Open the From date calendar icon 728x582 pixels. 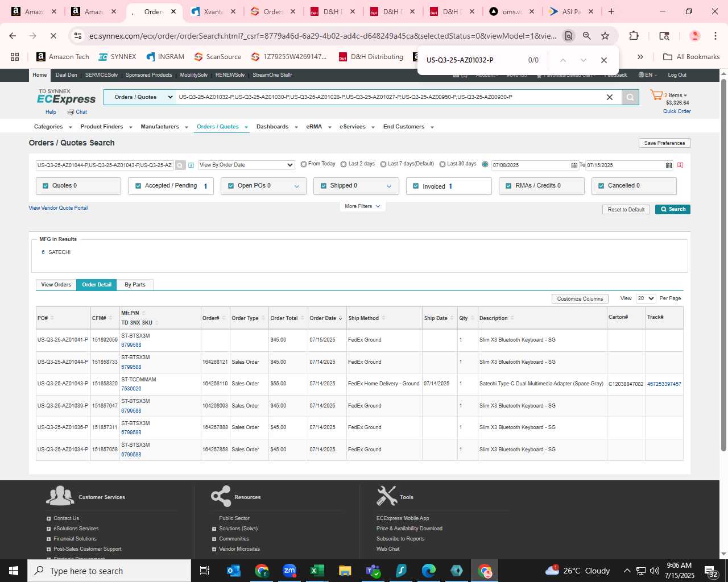pyautogui.click(x=574, y=165)
